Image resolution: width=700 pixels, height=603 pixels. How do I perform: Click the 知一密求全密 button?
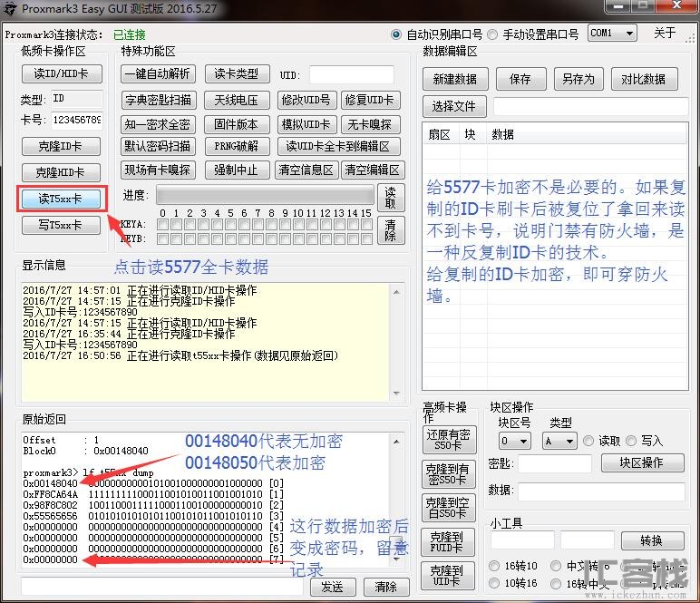[158, 124]
